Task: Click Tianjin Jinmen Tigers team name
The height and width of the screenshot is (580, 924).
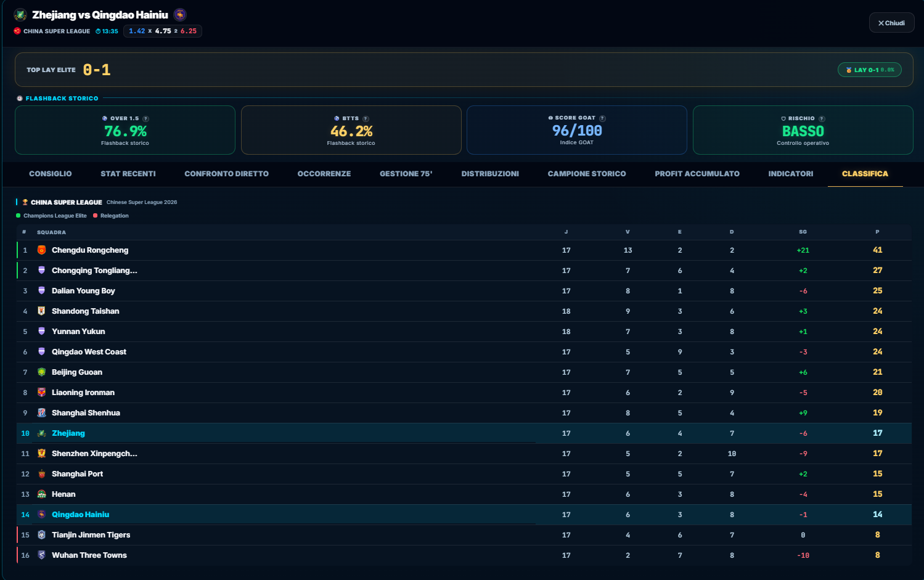Action: (91, 535)
